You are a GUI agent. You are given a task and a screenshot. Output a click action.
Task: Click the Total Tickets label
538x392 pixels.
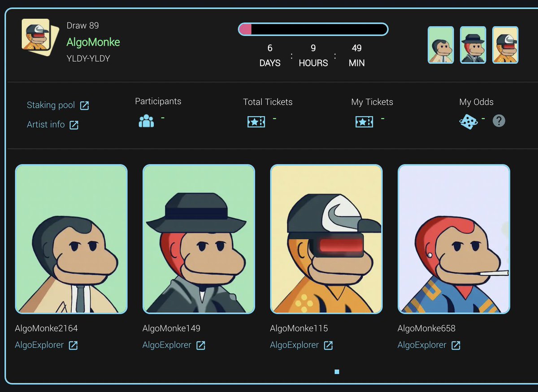click(268, 102)
